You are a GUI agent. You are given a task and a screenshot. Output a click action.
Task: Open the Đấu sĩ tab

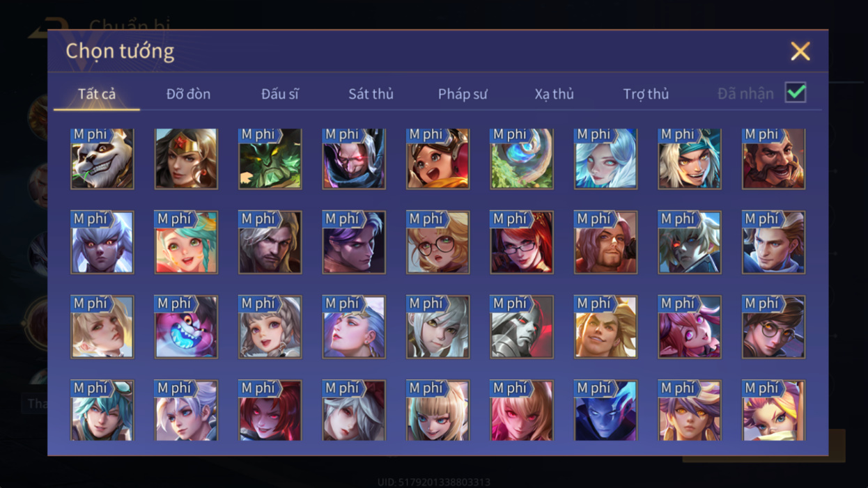pos(280,94)
